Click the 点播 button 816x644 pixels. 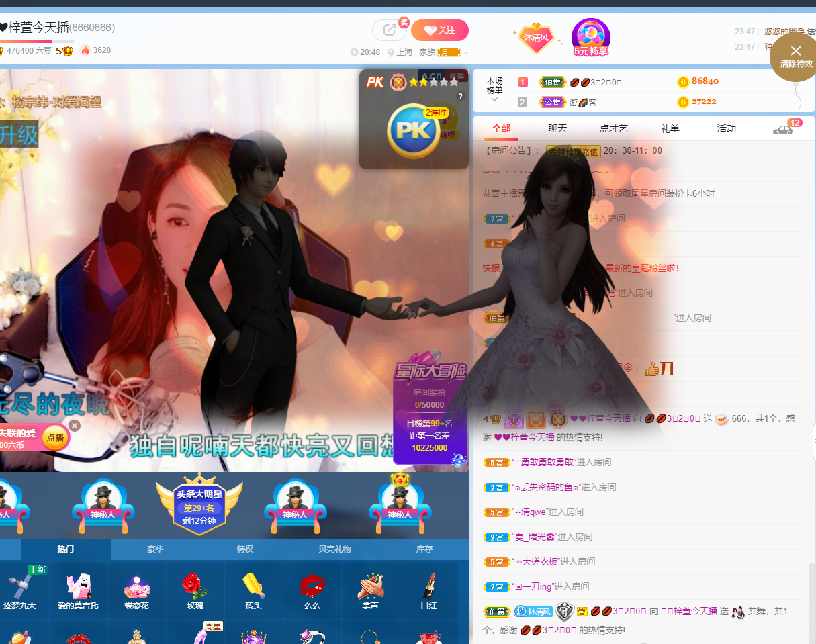[54, 438]
